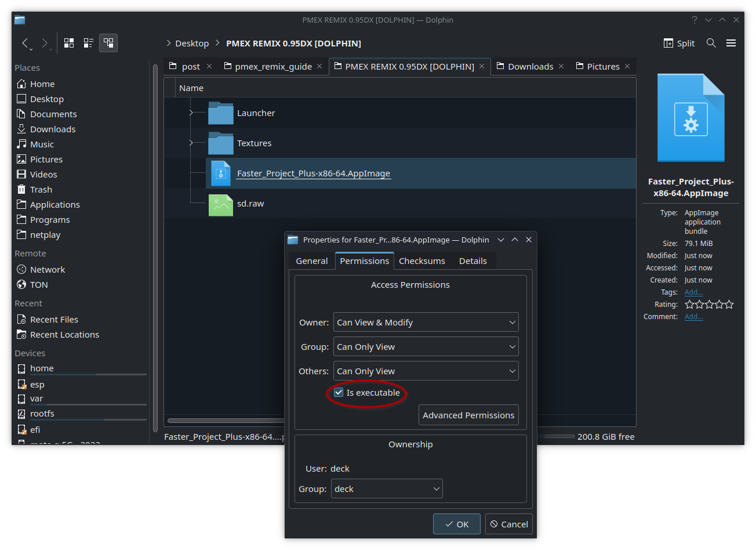Screen dimensions: 756x550
Task: Close the pmex_remix_guide tab
Action: [x=319, y=66]
